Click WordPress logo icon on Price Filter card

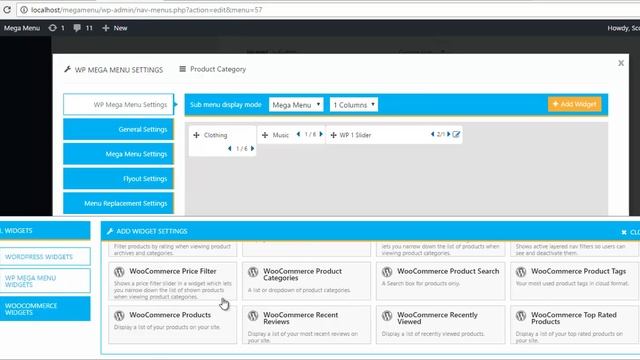click(x=119, y=271)
